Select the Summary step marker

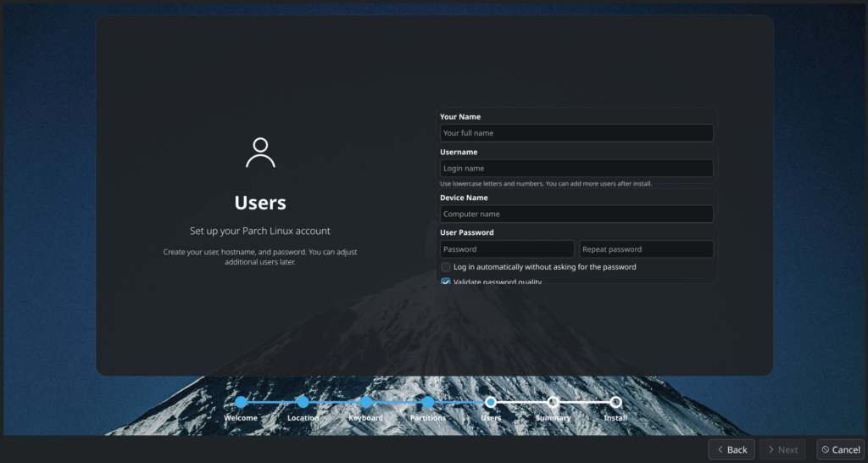tap(553, 402)
